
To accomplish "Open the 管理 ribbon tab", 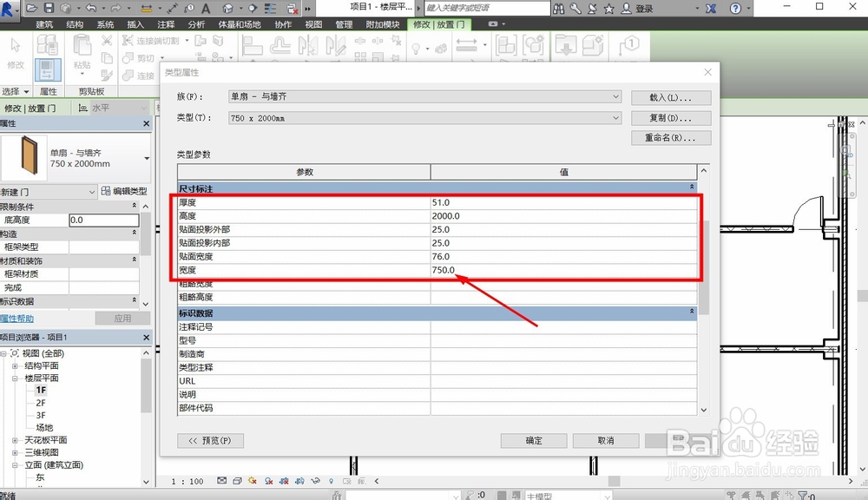I will coord(344,24).
